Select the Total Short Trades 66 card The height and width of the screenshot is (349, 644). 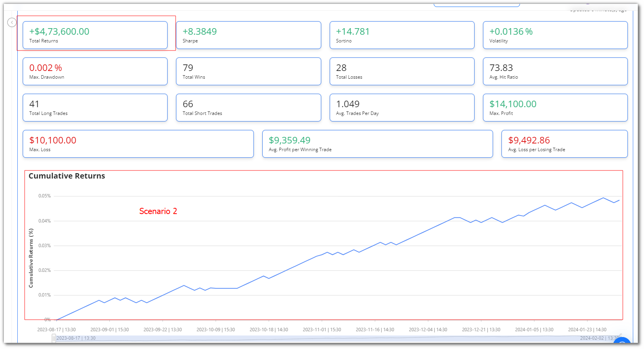(x=248, y=108)
